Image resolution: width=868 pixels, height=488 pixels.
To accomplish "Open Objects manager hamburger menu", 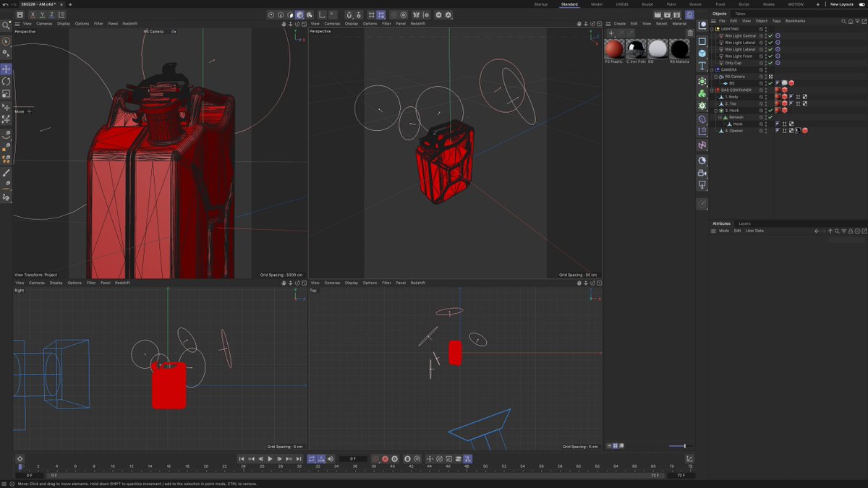I will coord(713,21).
